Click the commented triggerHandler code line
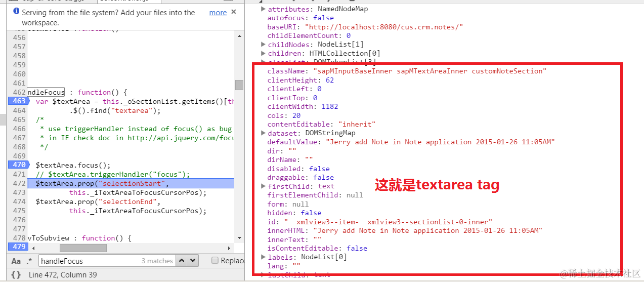Viewport: 644px width, 282px height. click(113, 174)
